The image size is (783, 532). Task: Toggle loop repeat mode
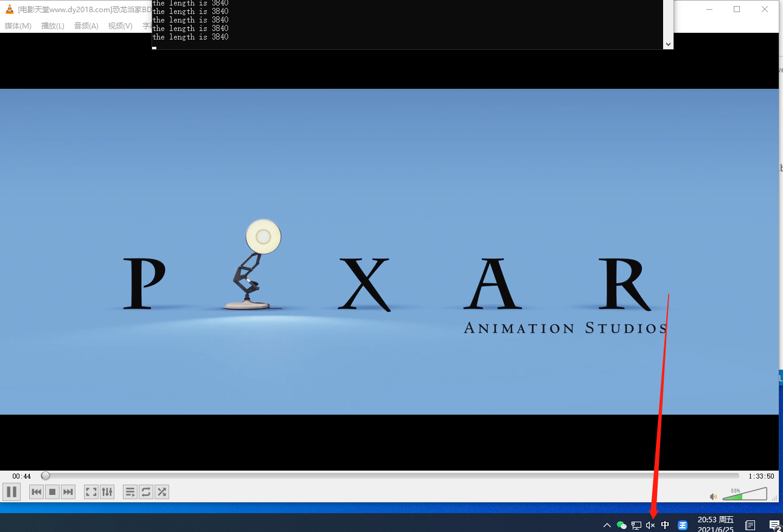pyautogui.click(x=146, y=492)
